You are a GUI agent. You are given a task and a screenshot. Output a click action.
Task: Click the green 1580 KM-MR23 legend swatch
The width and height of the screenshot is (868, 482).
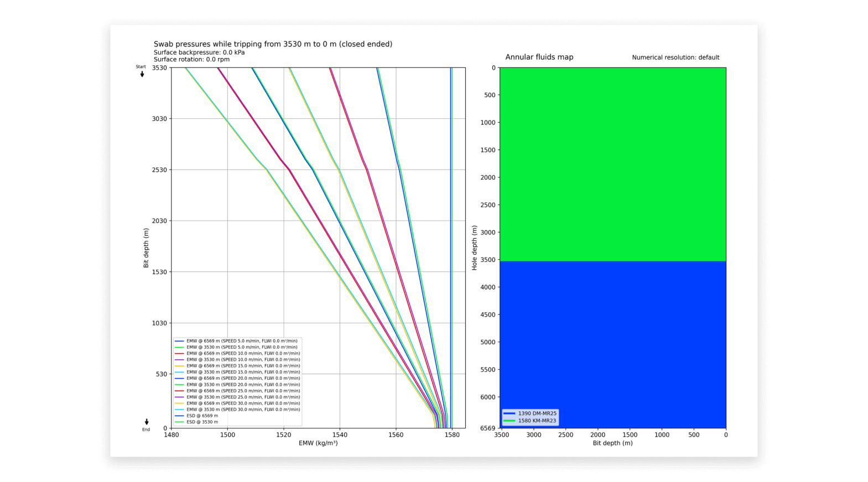[509, 421]
